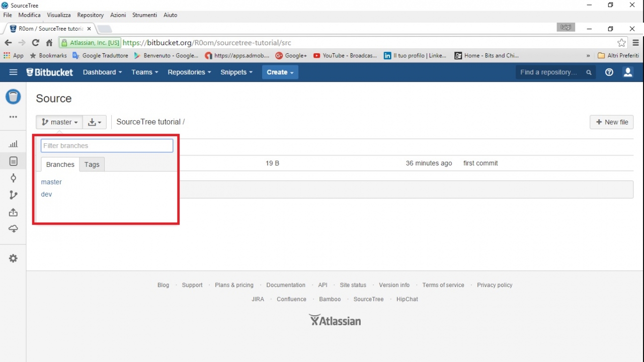Click the repository bucket avatar in sidebar

(x=13, y=97)
